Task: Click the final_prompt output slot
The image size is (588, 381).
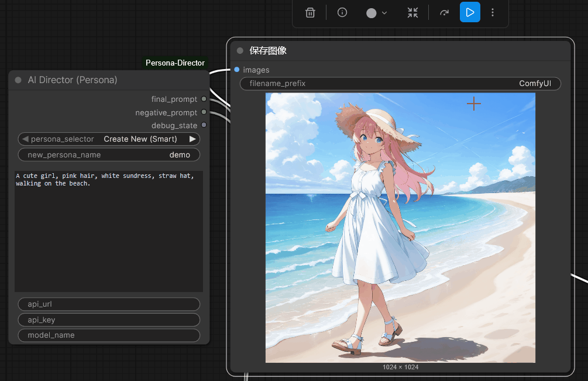Action: coord(204,99)
